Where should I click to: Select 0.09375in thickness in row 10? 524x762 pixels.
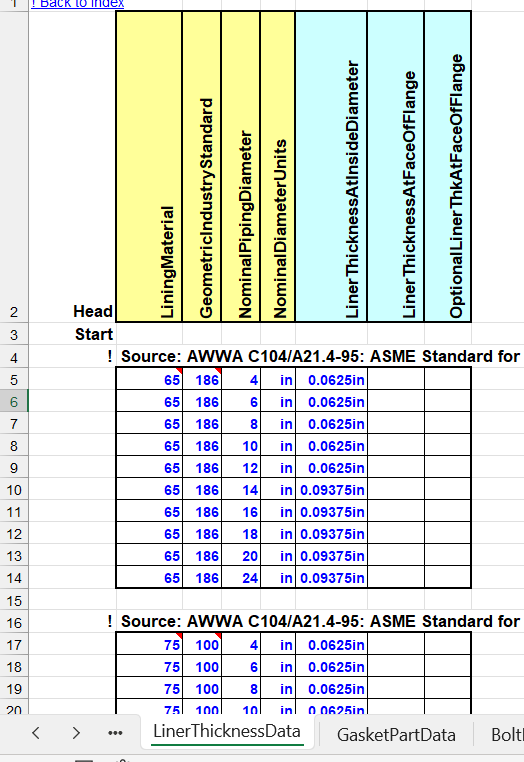(x=331, y=490)
